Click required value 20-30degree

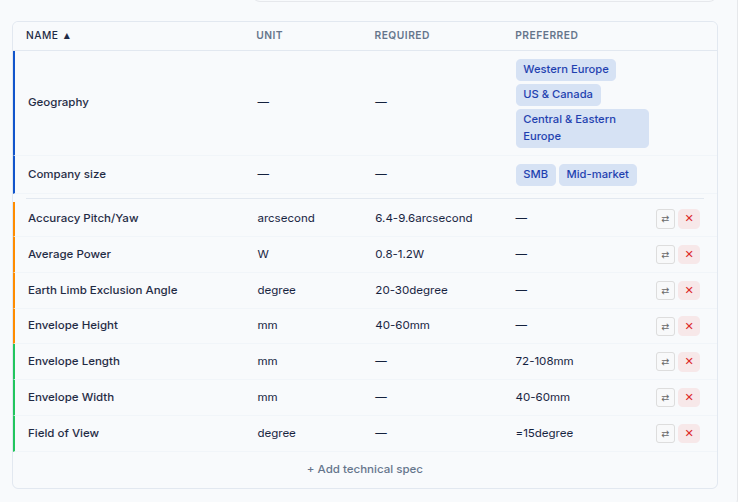pyautogui.click(x=412, y=290)
